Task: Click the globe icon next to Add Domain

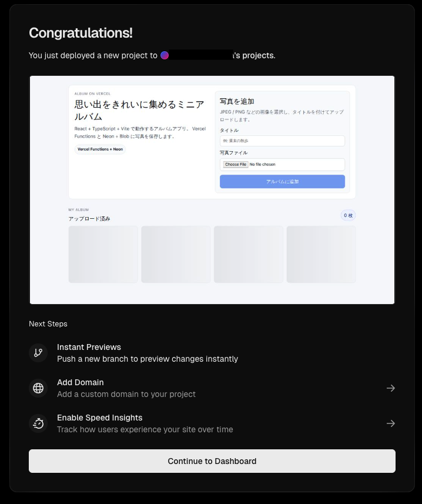Action: (x=38, y=388)
